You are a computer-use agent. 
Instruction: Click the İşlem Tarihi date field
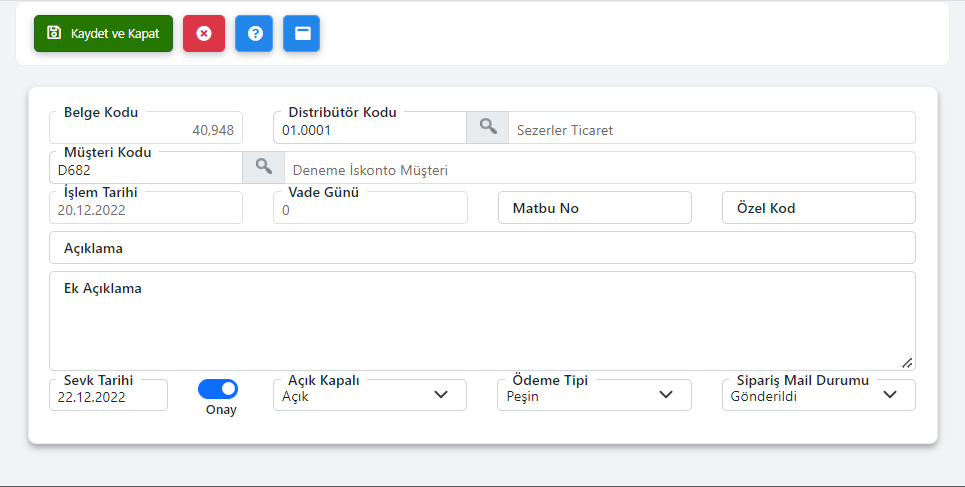click(x=146, y=207)
